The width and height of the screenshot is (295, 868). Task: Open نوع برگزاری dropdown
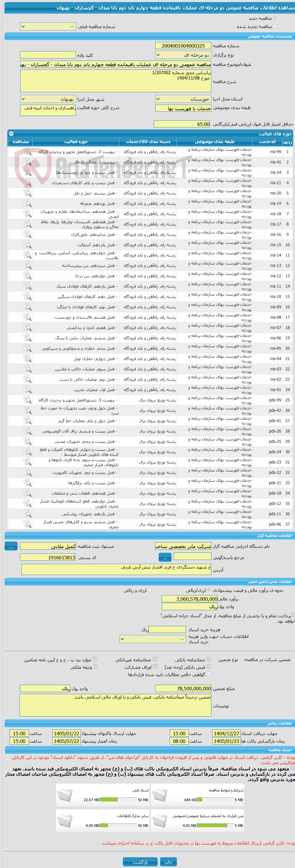(183, 55)
